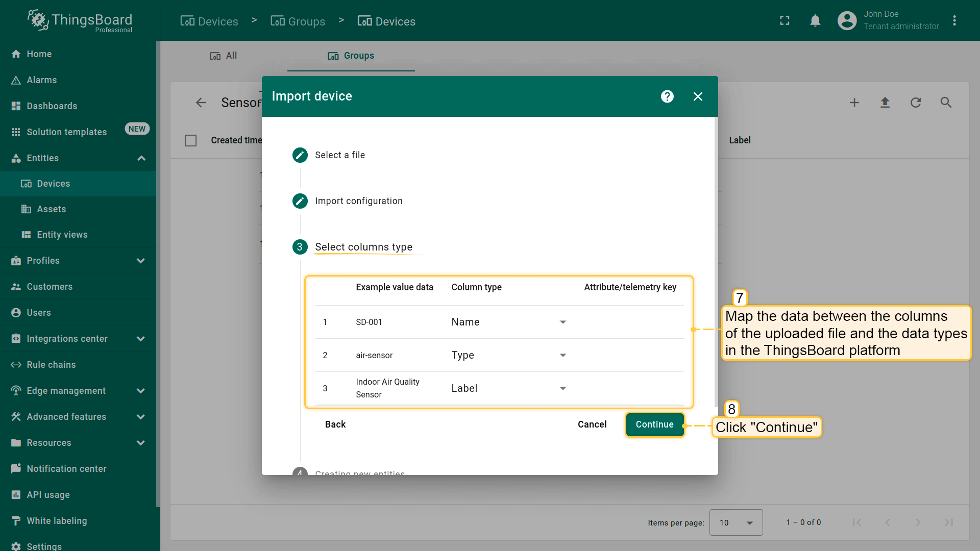This screenshot has height=551, width=980.
Task: Click the help icon in Import device dialog
Action: (667, 96)
